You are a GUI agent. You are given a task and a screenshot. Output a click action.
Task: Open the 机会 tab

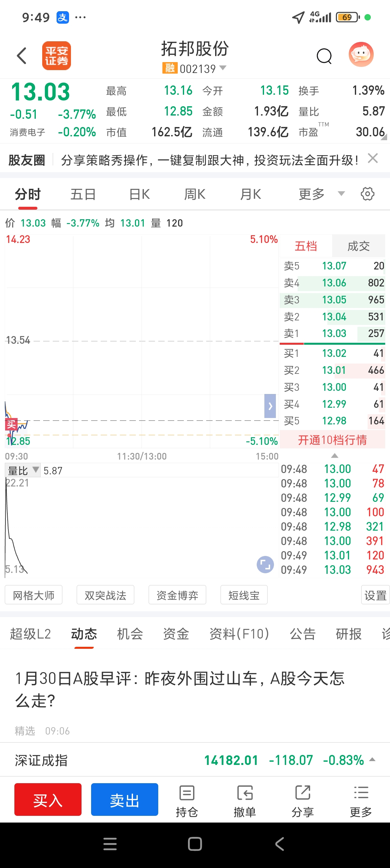point(130,634)
